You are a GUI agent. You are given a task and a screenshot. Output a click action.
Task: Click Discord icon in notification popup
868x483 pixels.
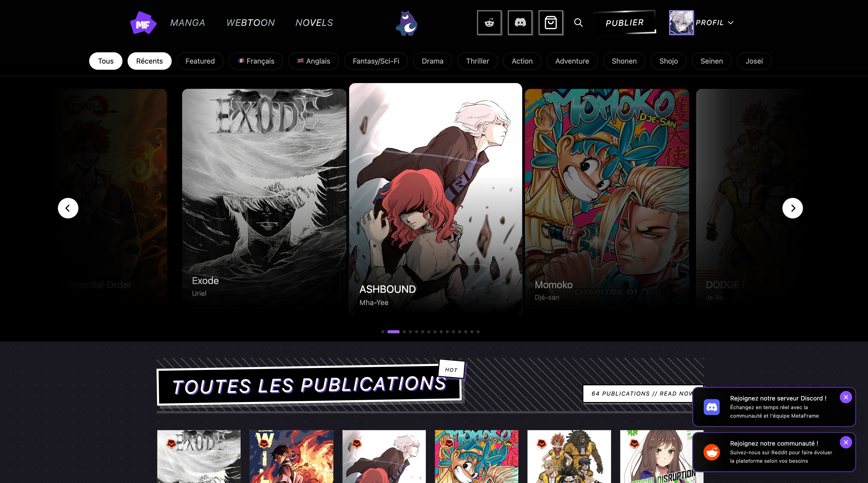pyautogui.click(x=712, y=407)
